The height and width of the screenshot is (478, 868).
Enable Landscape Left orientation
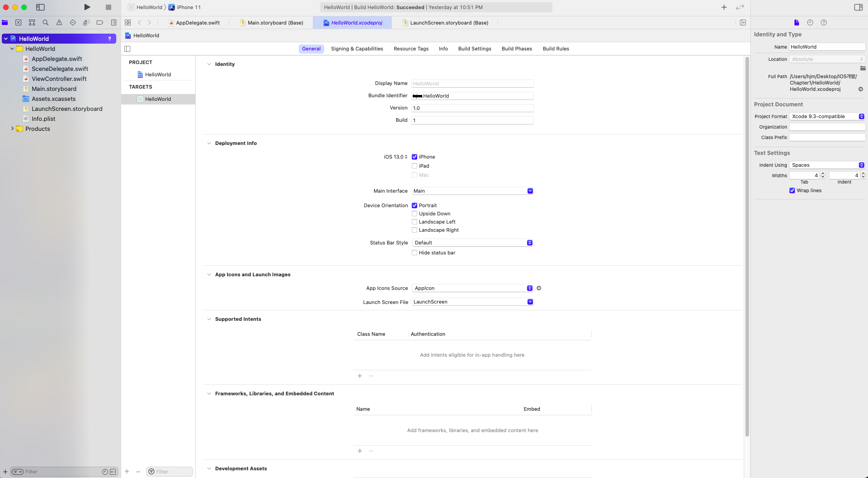tap(414, 222)
